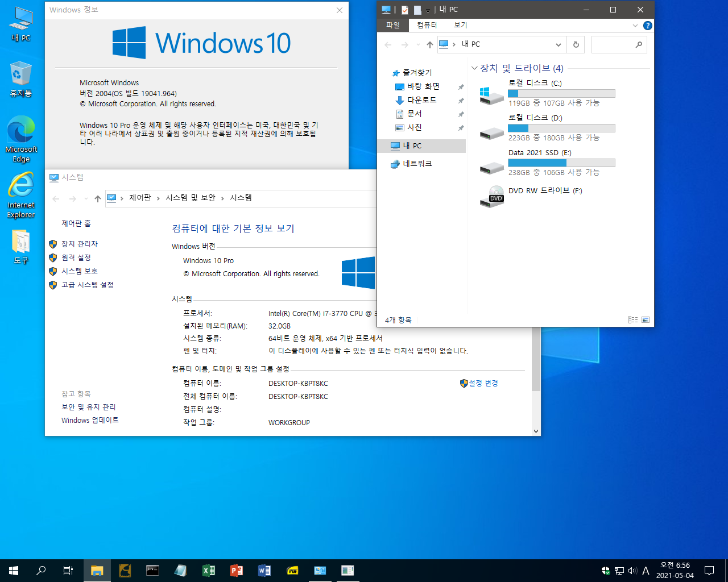Open the 보기 ribbon tab
This screenshot has width=728, height=582.
point(460,26)
